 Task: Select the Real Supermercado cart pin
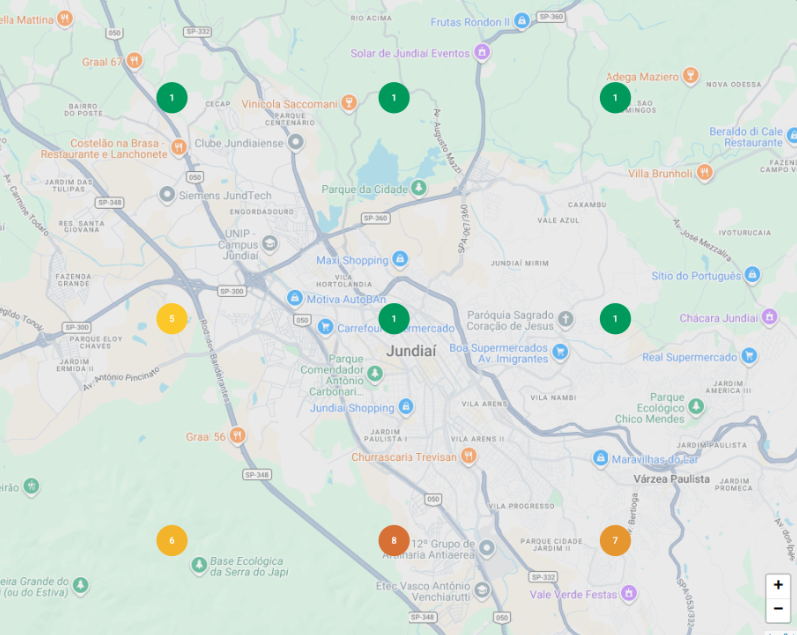coord(749,356)
